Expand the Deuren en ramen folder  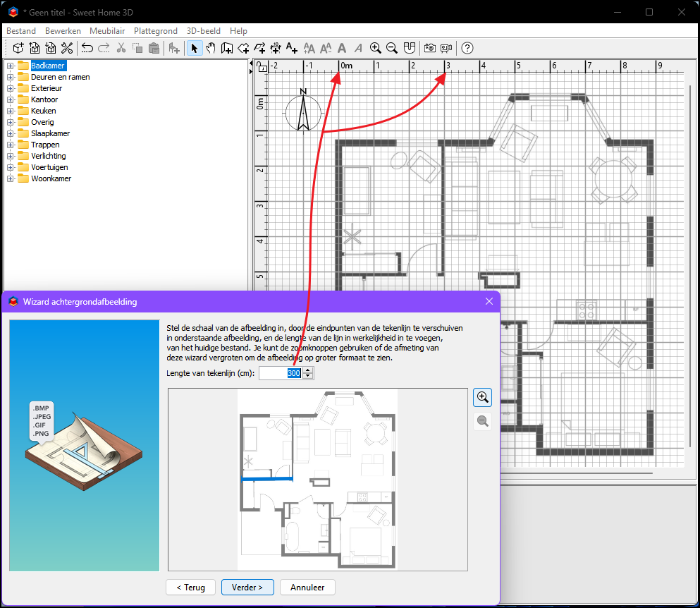coord(11,77)
